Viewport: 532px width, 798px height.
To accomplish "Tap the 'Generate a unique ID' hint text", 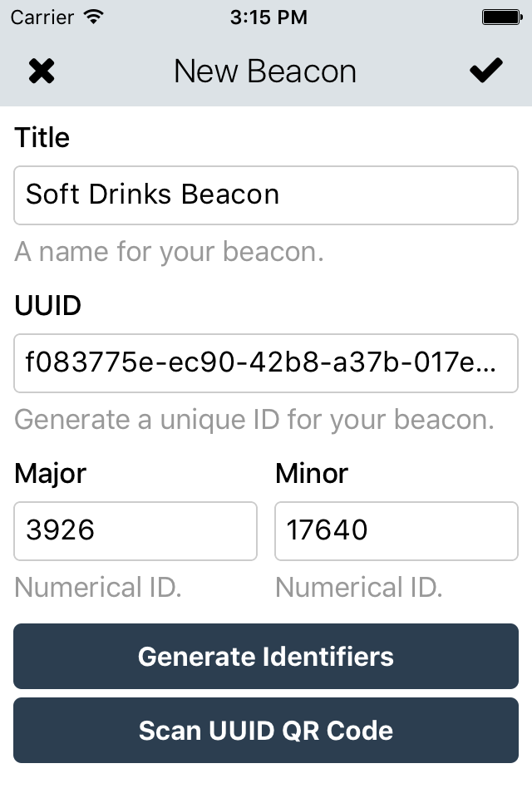I will (254, 420).
